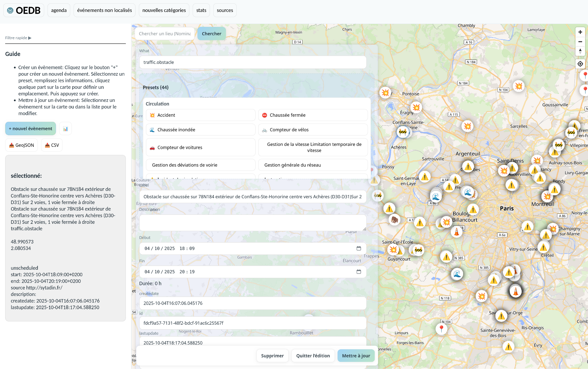Click the geolocate position button on map
The image size is (588, 369).
pyautogui.click(x=580, y=64)
